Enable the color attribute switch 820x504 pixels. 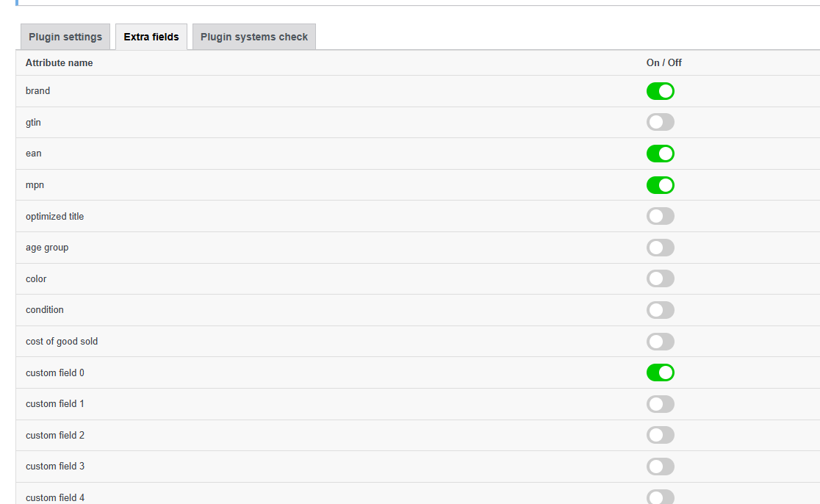click(x=660, y=278)
